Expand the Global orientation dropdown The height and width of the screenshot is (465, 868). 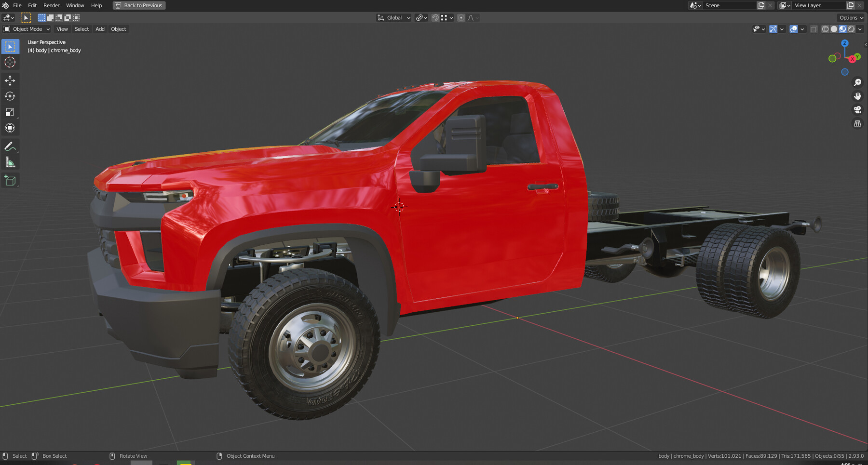click(394, 18)
